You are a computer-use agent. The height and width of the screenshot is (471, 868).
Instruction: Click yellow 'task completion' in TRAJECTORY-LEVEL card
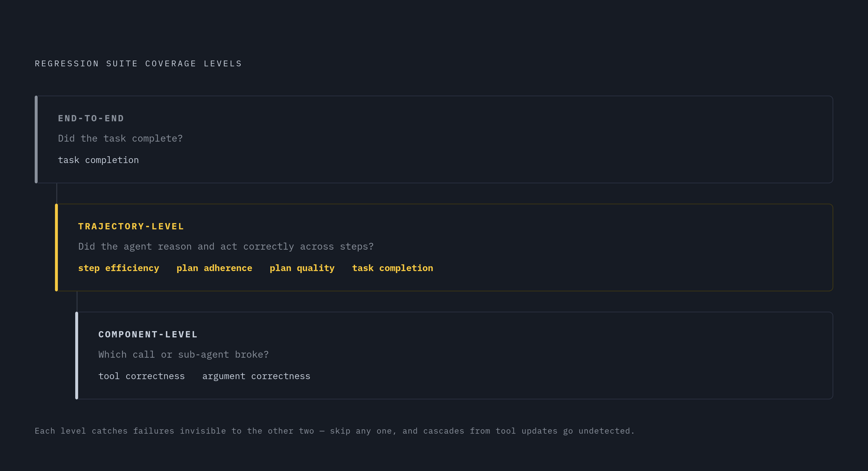[393, 268]
